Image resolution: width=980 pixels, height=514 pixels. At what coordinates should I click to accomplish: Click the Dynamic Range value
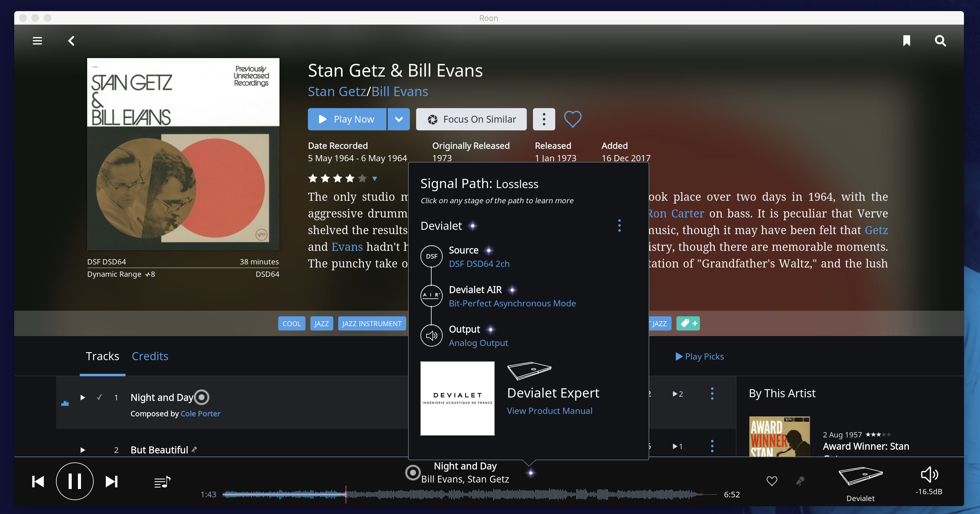(x=150, y=274)
